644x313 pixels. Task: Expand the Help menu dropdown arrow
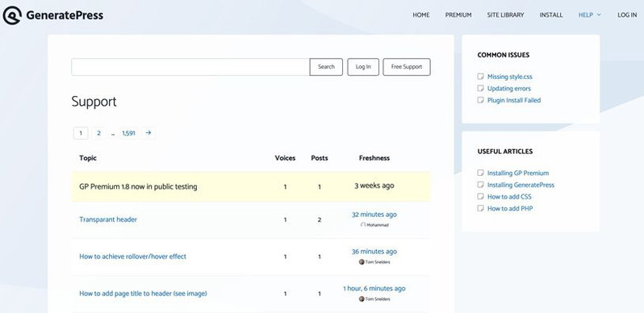pyautogui.click(x=599, y=15)
